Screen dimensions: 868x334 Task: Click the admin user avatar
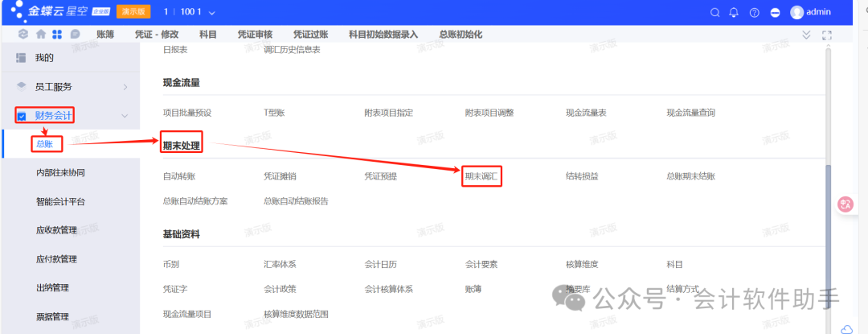(x=796, y=13)
